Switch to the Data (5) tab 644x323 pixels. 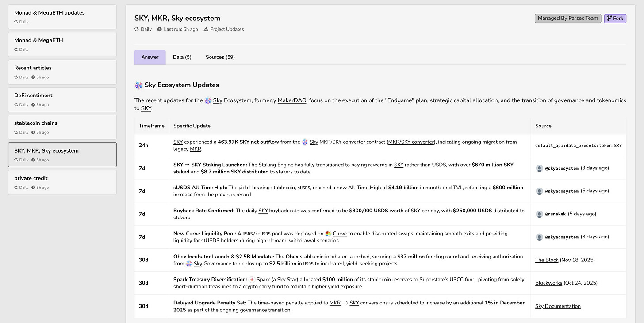[x=182, y=57]
